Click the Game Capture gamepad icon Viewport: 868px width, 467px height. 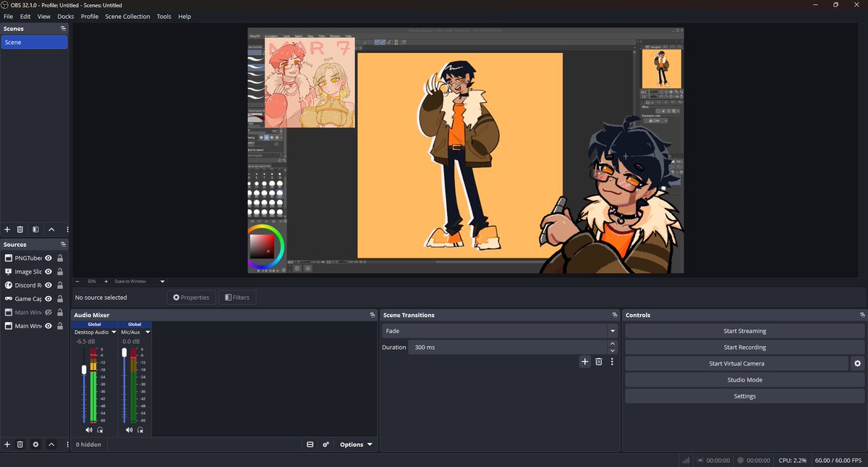[x=9, y=299]
